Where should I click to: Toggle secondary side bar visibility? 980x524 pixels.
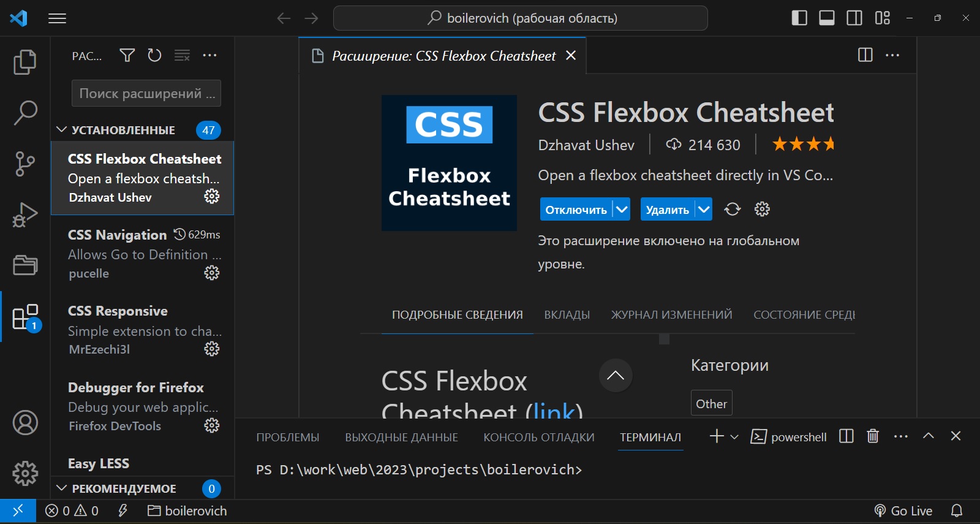point(854,18)
